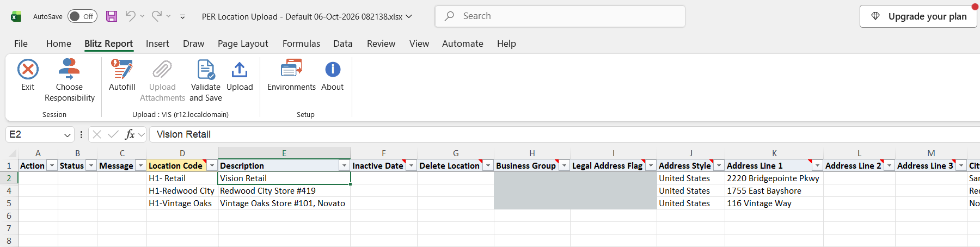Click the Insert Function fx icon
This screenshot has height=247, width=980.
tap(130, 134)
